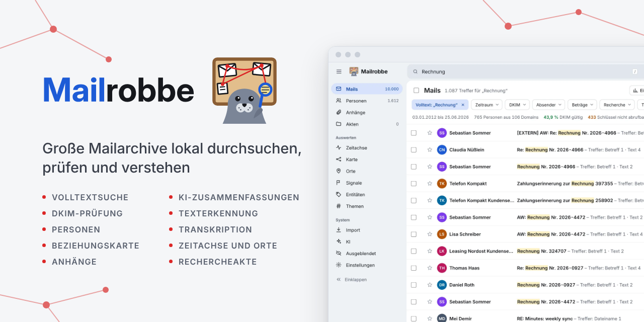Open Einstellungen via its gear icon
The image size is (644, 322).
coord(339,265)
